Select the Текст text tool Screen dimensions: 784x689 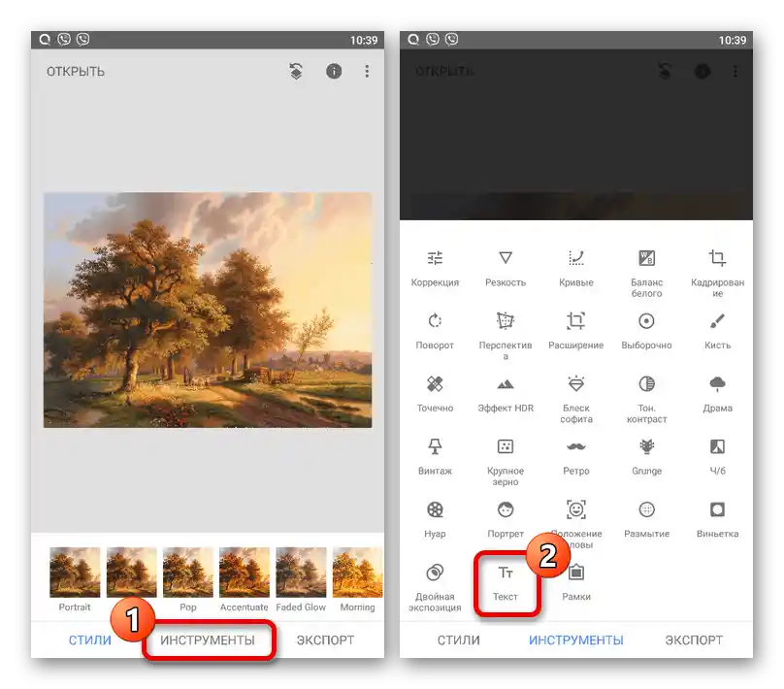506,582
